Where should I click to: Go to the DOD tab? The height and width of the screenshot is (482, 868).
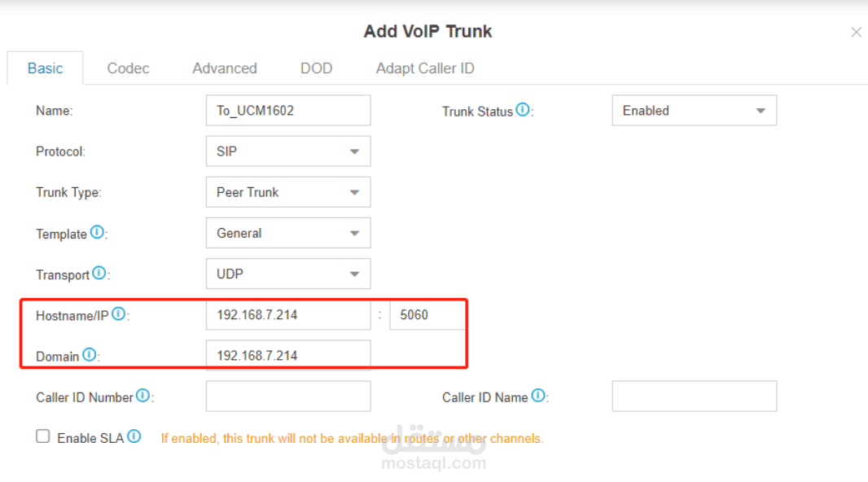(316, 68)
